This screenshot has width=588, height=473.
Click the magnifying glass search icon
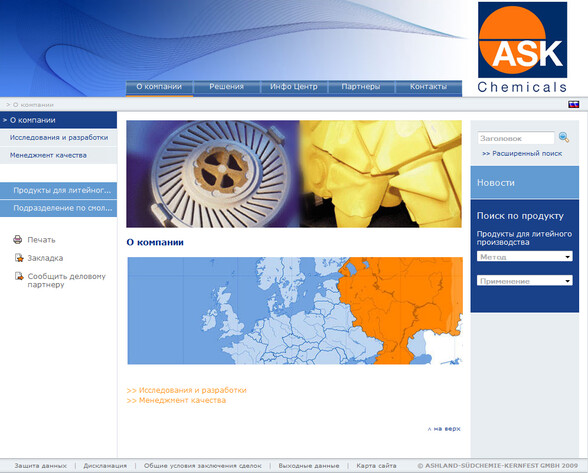[564, 137]
